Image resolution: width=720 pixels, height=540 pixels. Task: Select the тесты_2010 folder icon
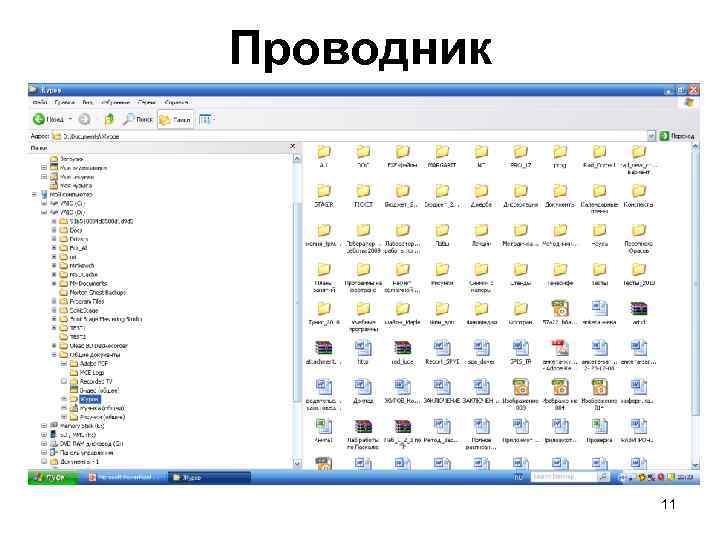click(639, 270)
